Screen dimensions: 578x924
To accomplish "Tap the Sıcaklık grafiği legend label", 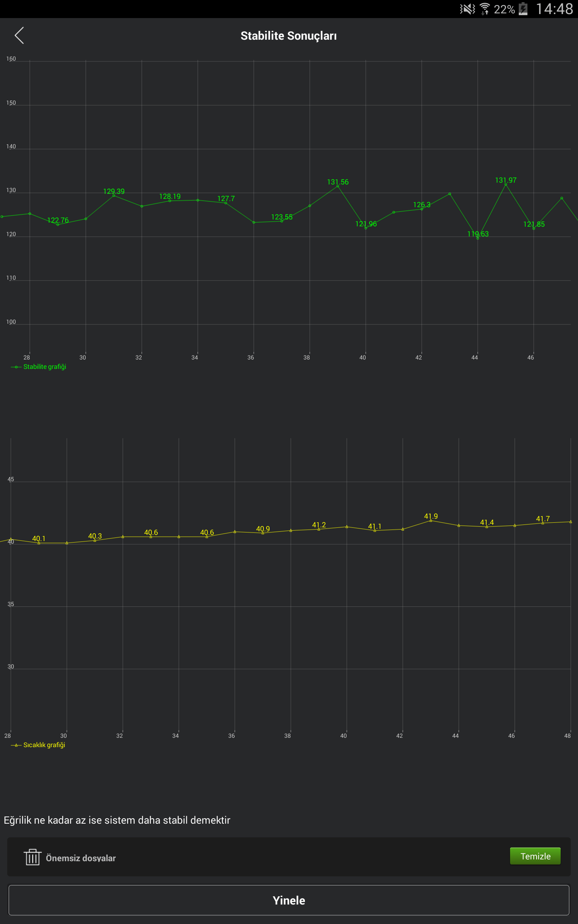I will [x=44, y=745].
